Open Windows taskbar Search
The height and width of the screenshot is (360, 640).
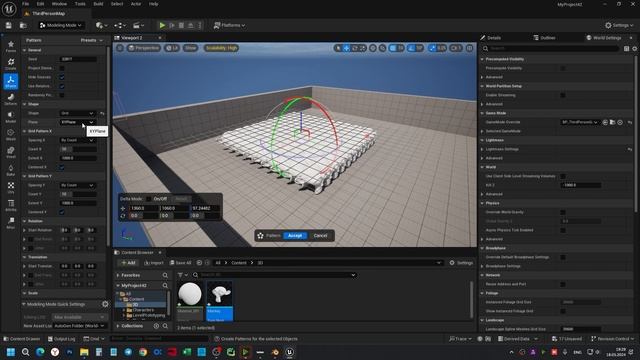[25, 352]
